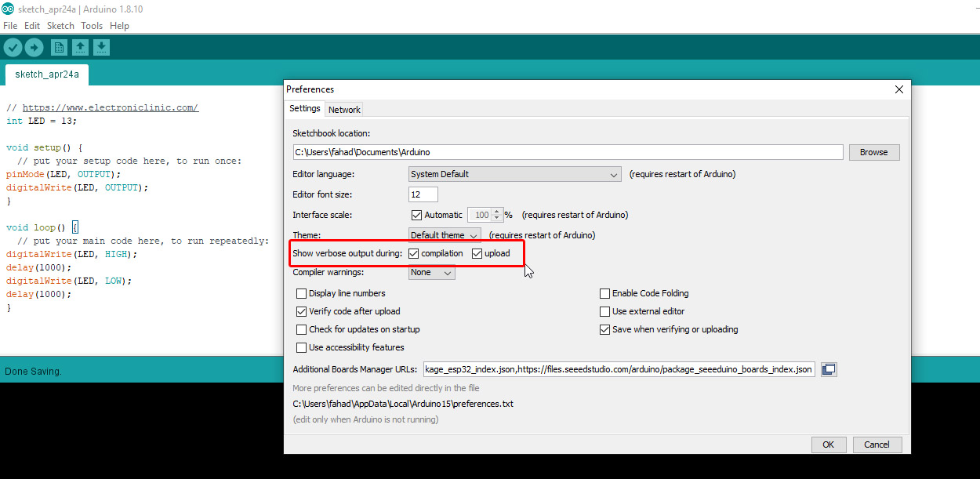Click the Verify checkmark toolbar icon
This screenshot has height=479, width=980.
(13, 48)
